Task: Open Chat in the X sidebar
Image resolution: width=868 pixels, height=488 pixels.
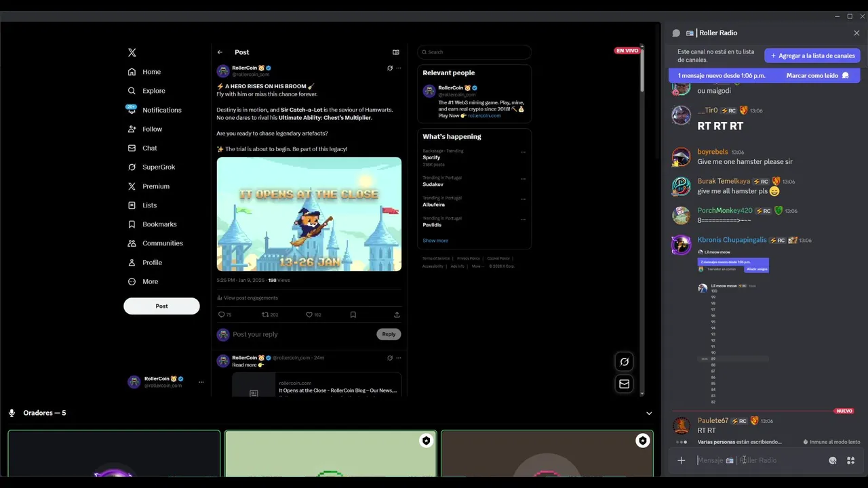Action: pyautogui.click(x=142, y=148)
